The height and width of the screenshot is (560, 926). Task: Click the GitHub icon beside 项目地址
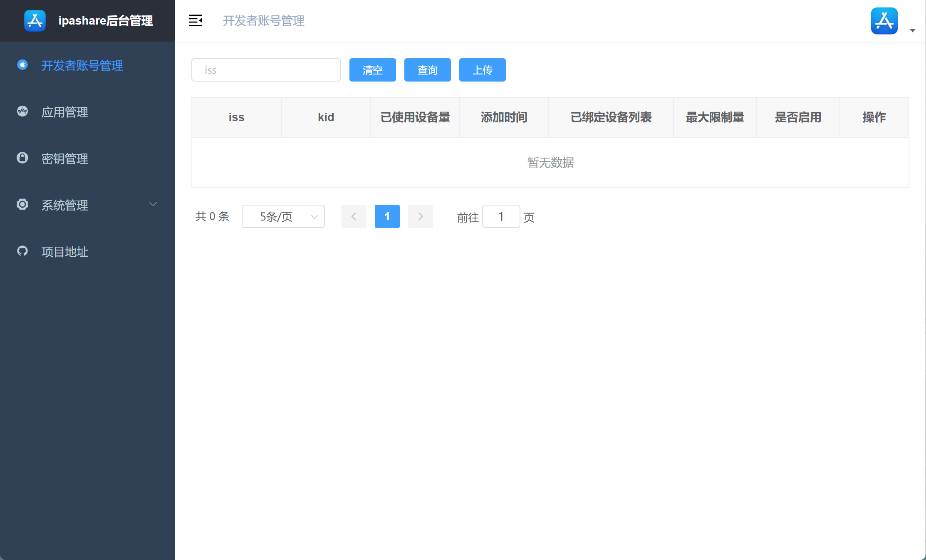pos(22,251)
